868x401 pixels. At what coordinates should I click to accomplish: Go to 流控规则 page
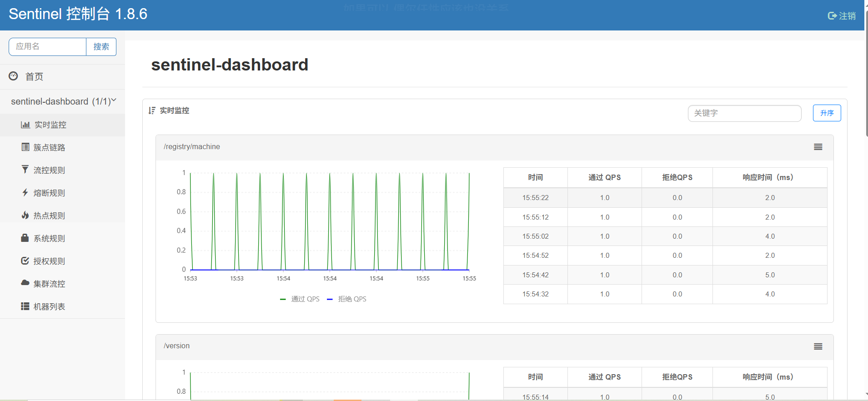(62, 170)
